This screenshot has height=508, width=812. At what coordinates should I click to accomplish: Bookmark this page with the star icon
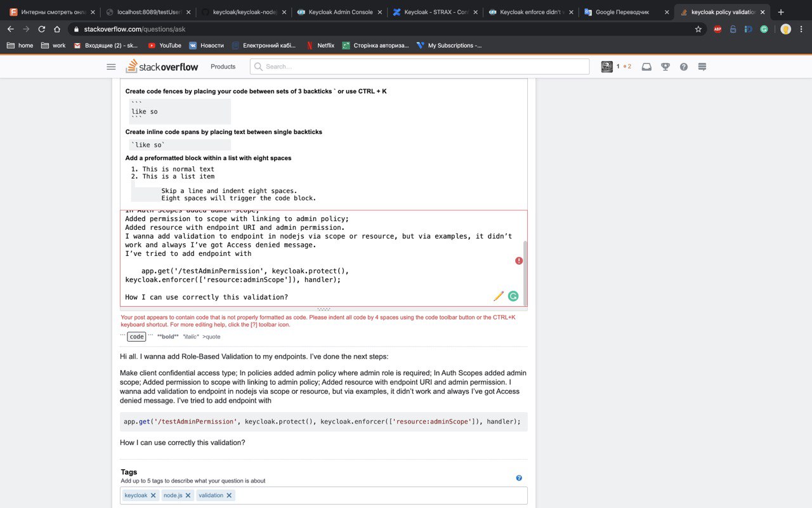point(698,29)
